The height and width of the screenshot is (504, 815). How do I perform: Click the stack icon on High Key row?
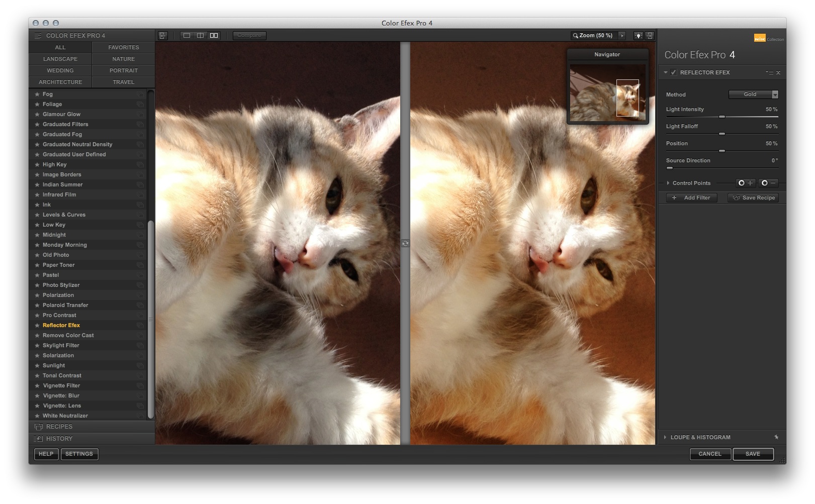[140, 164]
